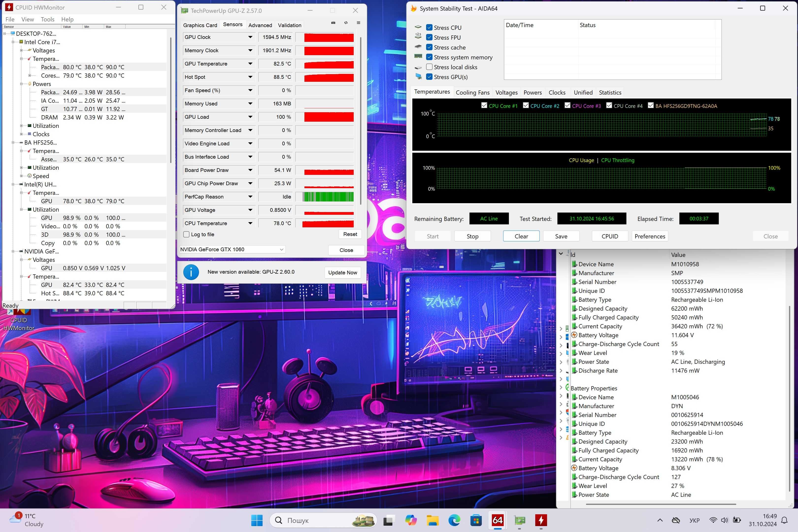This screenshot has height=532, width=798.
Task: Take a GPU-Z screenshot with camera icon
Action: pyautogui.click(x=333, y=23)
